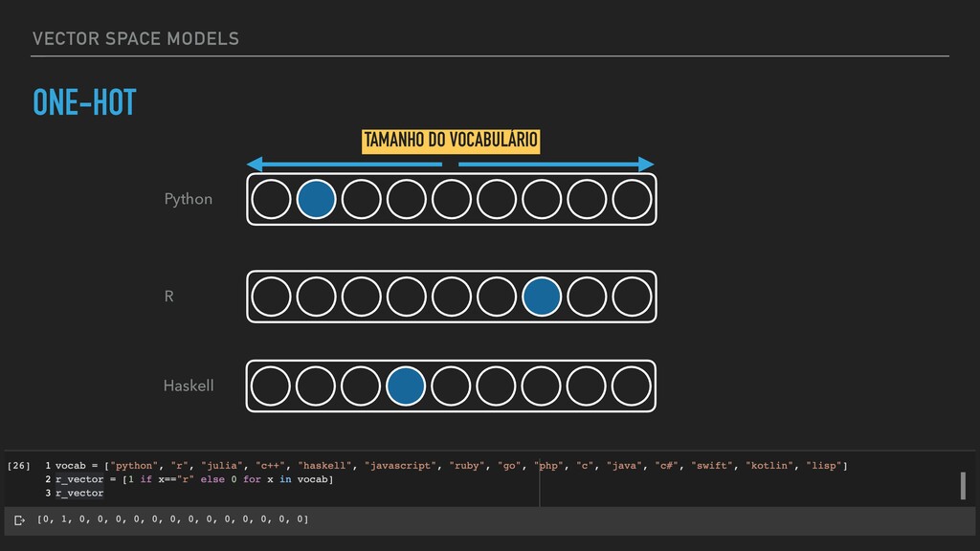Click the "else" keyword in line 2
Screen dimensions: 980x551
coord(212,480)
